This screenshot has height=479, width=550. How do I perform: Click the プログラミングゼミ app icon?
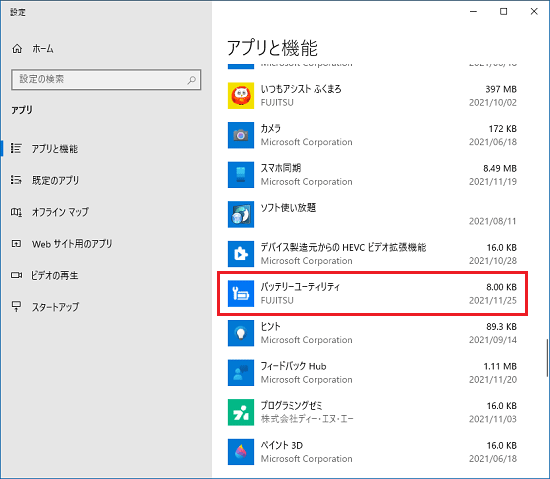pyautogui.click(x=241, y=412)
